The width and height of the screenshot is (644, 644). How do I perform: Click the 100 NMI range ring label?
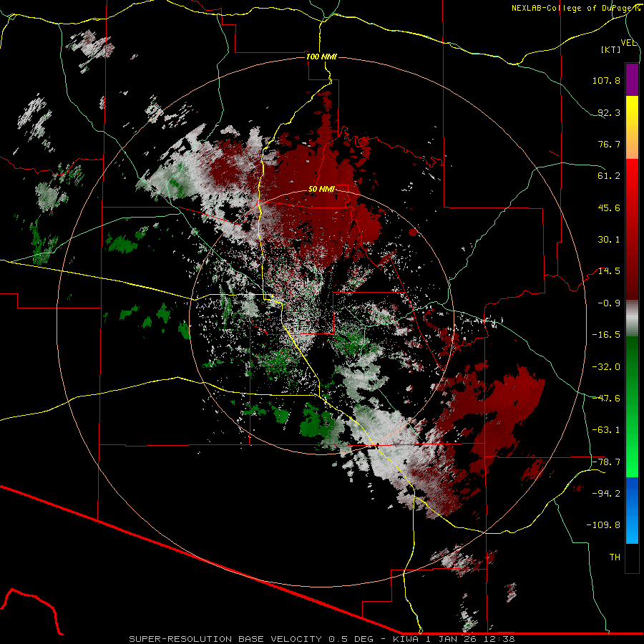(321, 57)
